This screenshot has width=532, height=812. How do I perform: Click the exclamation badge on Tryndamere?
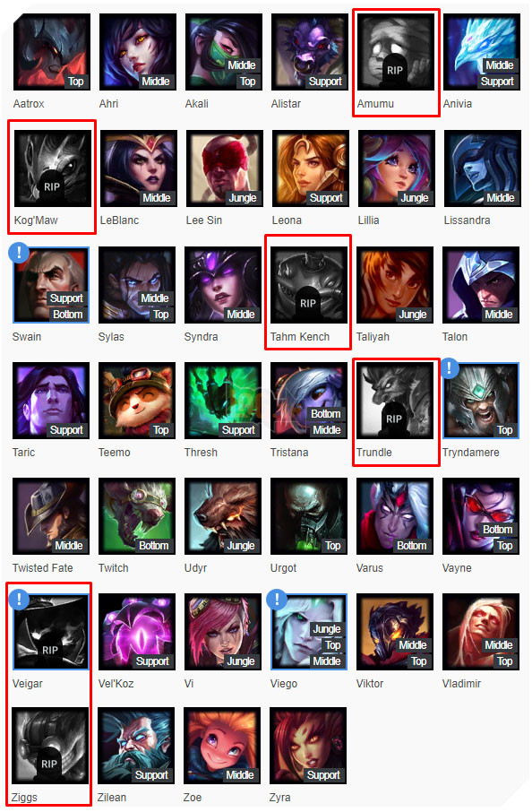[x=449, y=368]
